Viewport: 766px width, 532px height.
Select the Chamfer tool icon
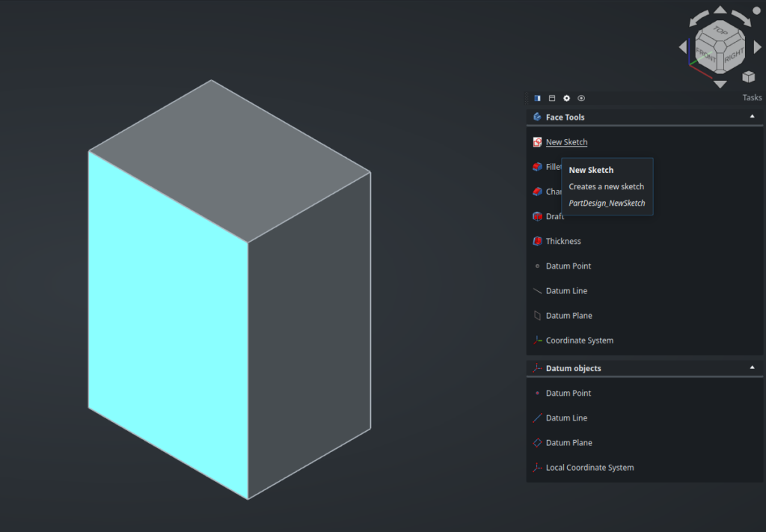pyautogui.click(x=537, y=192)
